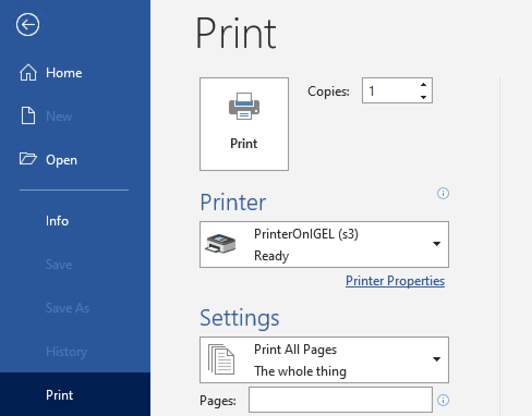Click the info icon beside Printer heading
The height and width of the screenshot is (416, 532).
(443, 193)
